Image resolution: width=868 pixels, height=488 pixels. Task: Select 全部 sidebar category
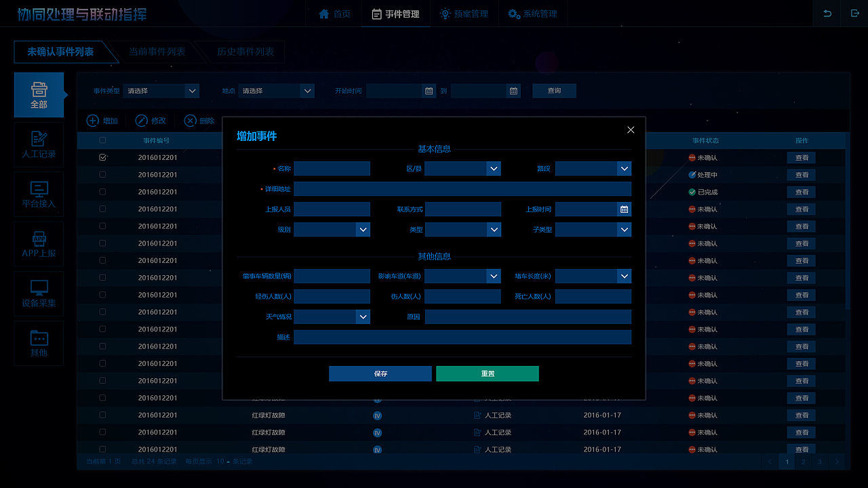pyautogui.click(x=39, y=95)
